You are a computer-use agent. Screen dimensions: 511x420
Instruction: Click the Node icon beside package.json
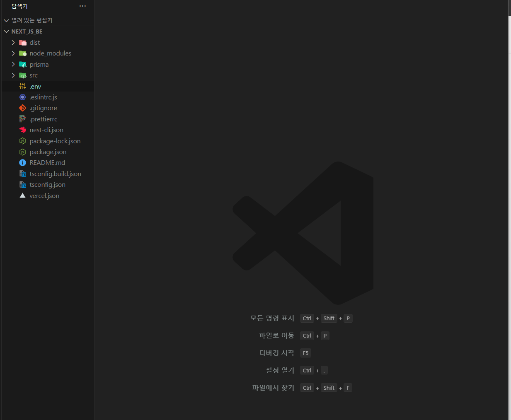coord(23,152)
